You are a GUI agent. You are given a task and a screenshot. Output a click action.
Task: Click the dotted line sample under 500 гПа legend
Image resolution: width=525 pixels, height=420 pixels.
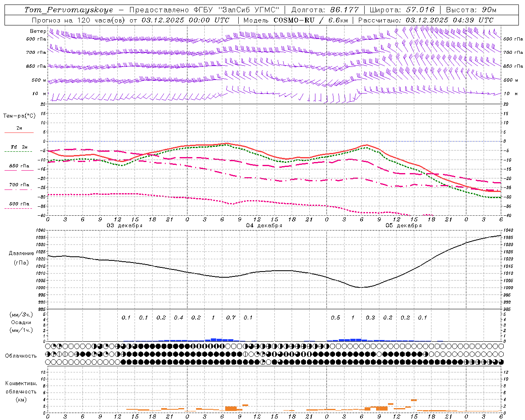click(x=18, y=208)
